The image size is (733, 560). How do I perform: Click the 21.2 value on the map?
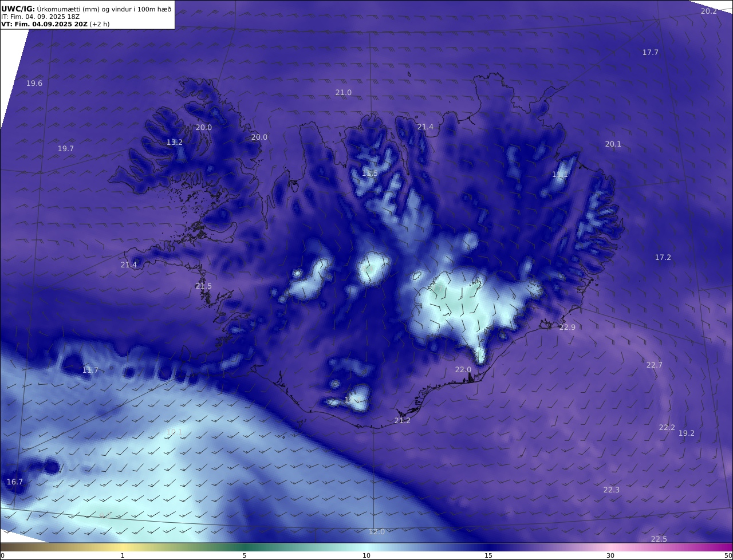[x=403, y=421]
